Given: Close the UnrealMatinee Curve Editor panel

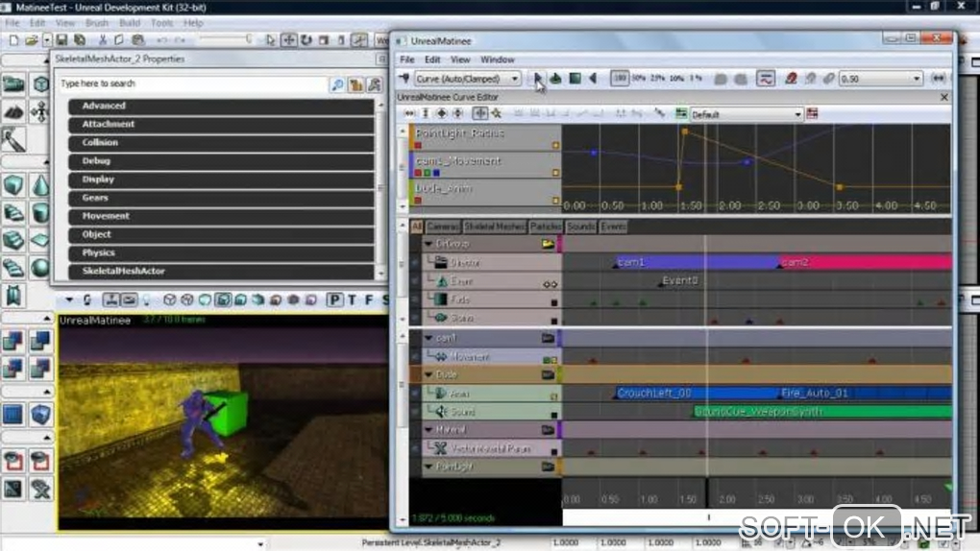Looking at the screenshot, I should (943, 98).
